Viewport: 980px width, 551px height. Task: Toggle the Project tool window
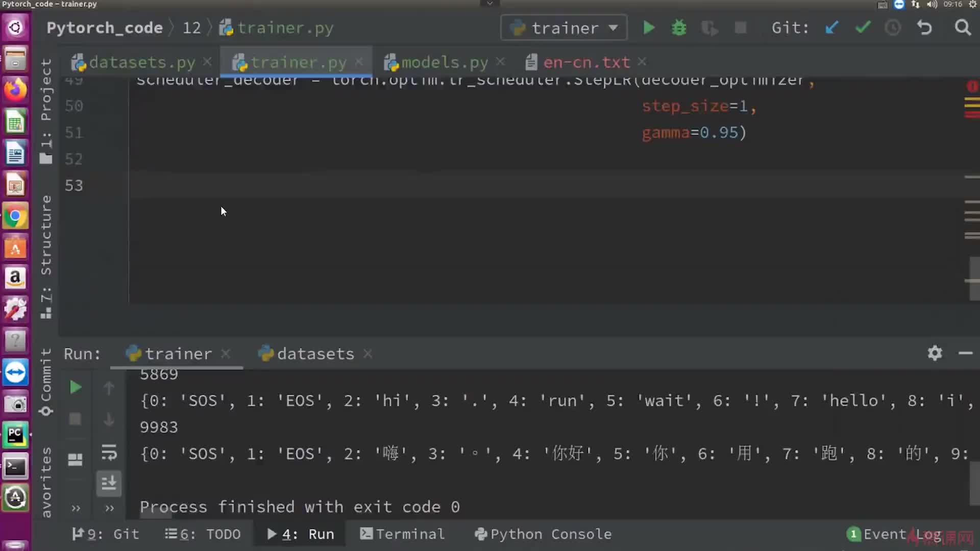point(46,111)
